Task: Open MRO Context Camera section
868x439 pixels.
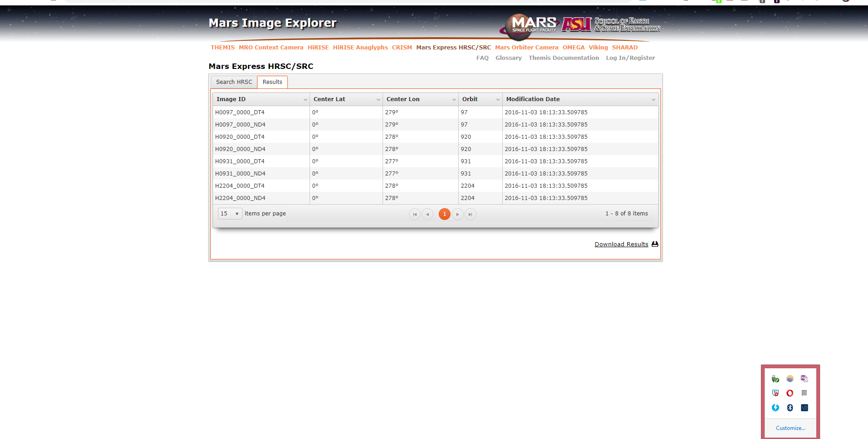Action: (271, 48)
